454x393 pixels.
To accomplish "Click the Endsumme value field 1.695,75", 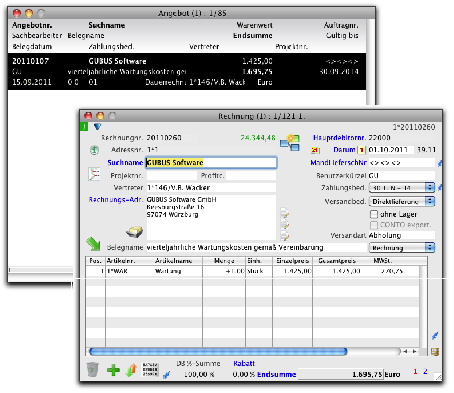I will click(x=340, y=375).
